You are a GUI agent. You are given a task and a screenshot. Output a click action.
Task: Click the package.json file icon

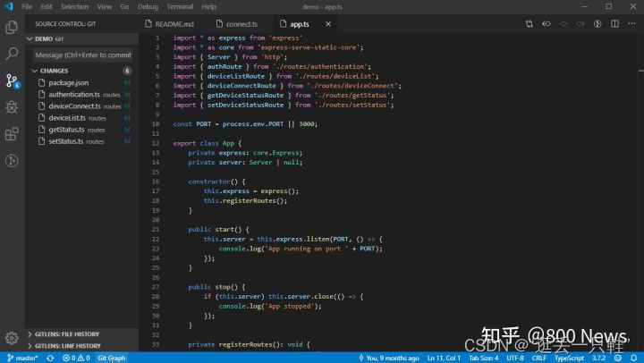click(41, 82)
